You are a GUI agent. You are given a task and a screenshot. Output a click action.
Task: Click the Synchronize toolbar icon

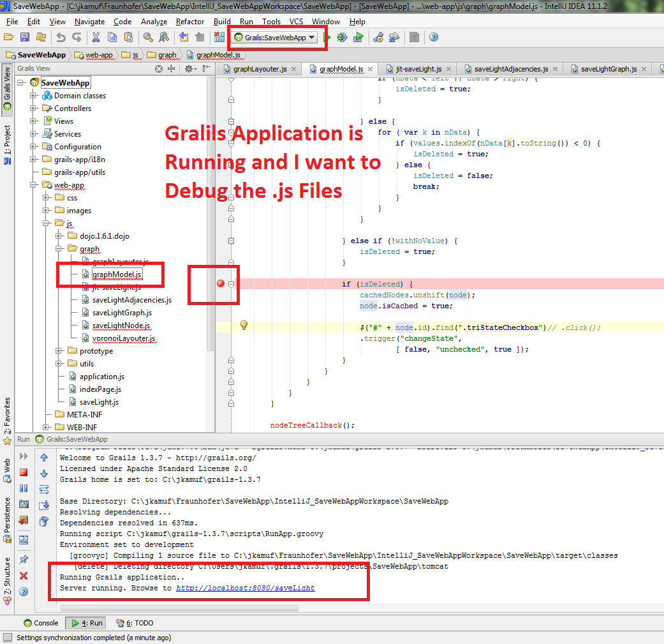[41, 37]
